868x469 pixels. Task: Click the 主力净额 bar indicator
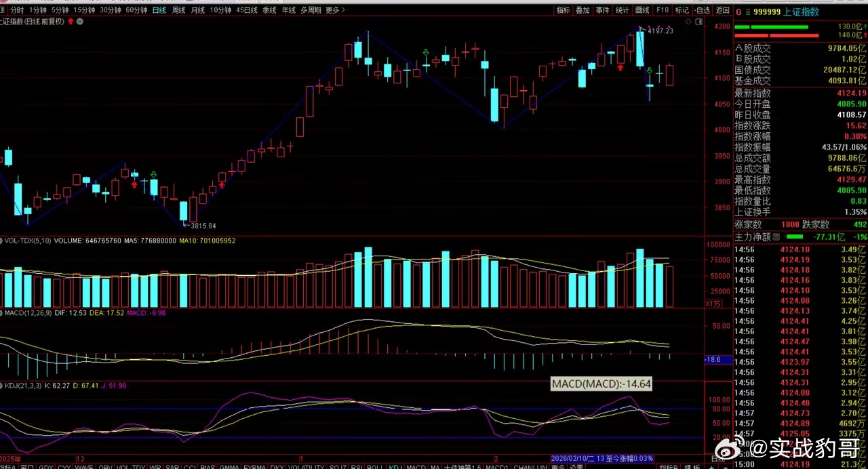(794, 237)
